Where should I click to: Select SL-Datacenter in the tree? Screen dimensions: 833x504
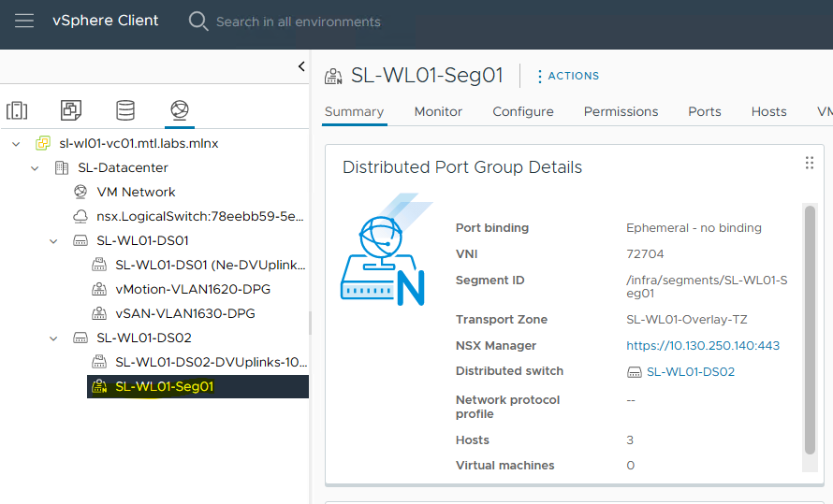(x=123, y=167)
